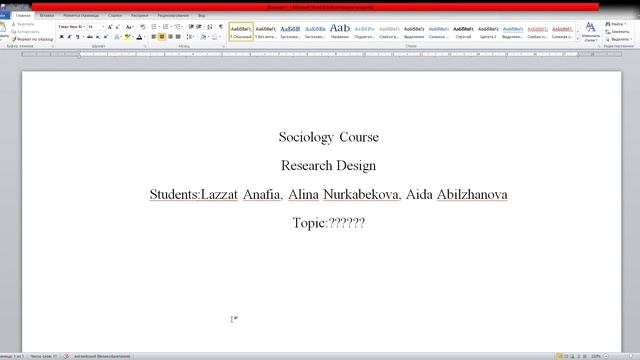This screenshot has width=640, height=360.
Task: Apply yellow text highlight color
Action: point(127,37)
